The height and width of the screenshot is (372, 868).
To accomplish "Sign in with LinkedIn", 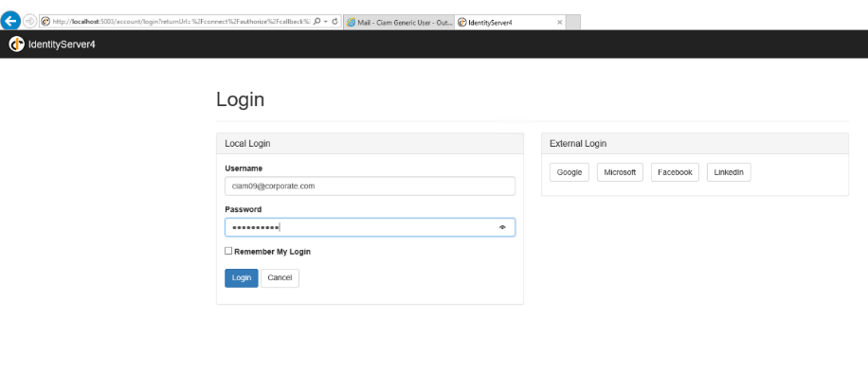I will coord(729,172).
